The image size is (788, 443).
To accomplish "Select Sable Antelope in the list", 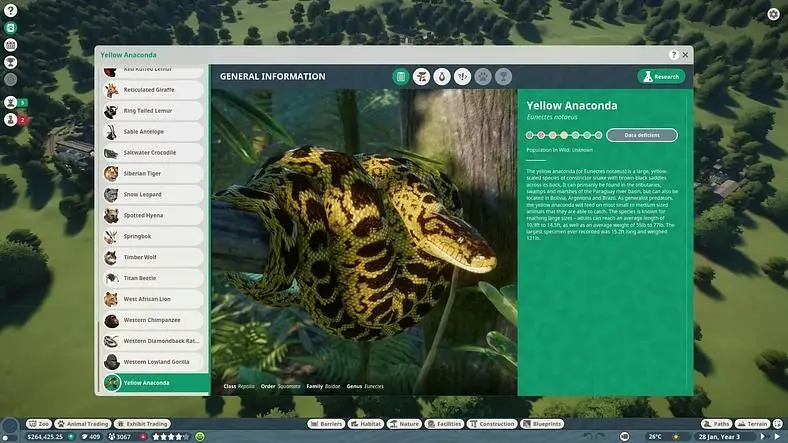I will 153,132.
